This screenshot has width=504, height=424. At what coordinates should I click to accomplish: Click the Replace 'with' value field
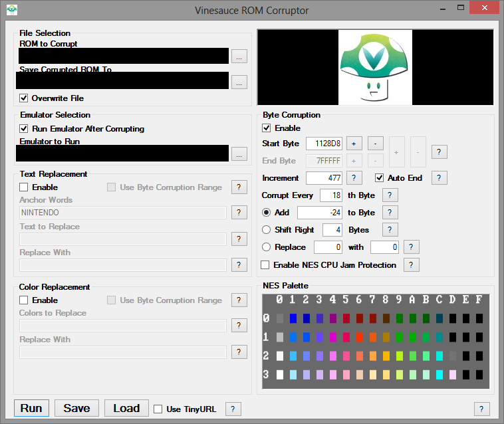384,247
